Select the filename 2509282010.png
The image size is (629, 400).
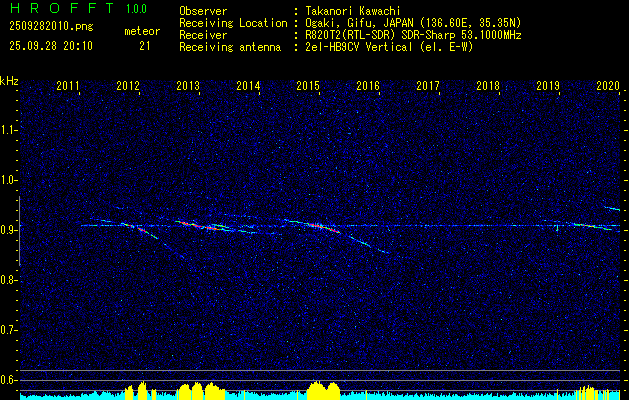click(51, 26)
